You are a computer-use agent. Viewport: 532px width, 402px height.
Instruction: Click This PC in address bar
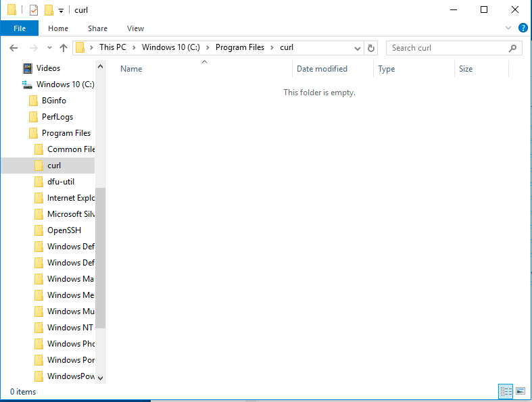click(113, 47)
